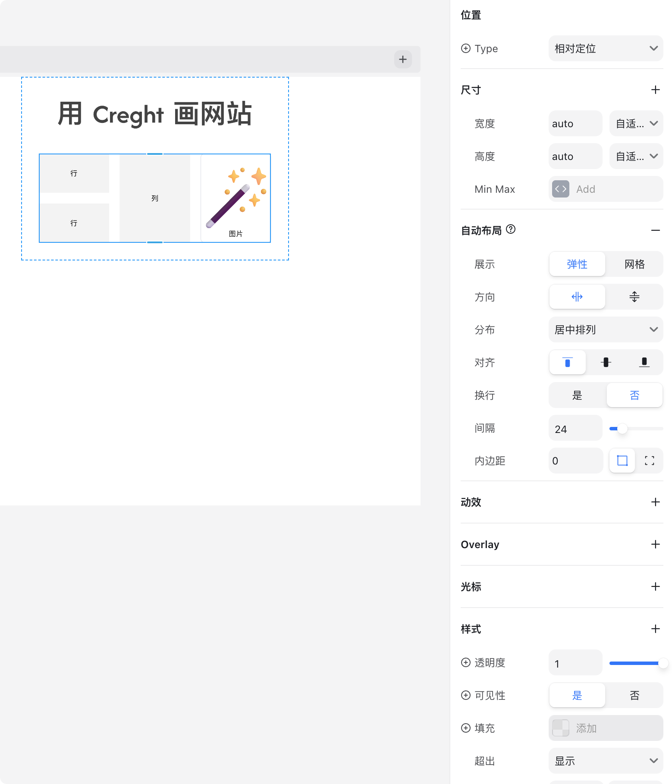Select the top 行 block on canvas

(x=74, y=173)
